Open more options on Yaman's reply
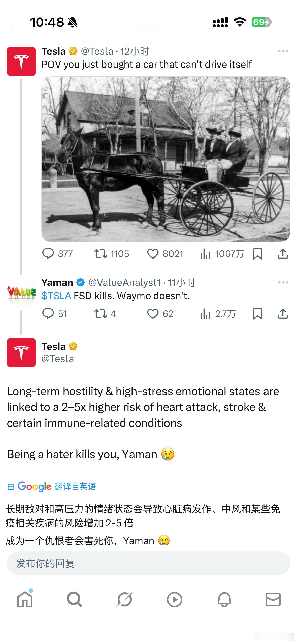 (283, 282)
